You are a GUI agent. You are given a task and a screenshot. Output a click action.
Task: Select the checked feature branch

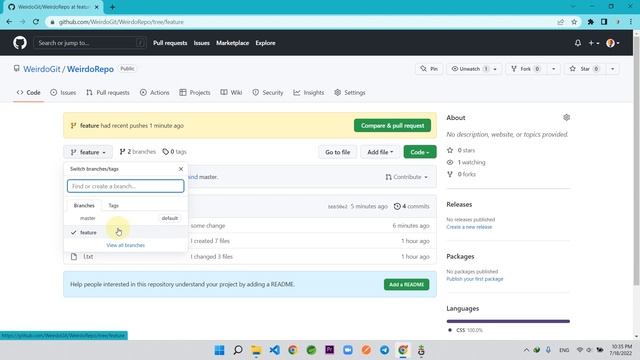(x=126, y=232)
